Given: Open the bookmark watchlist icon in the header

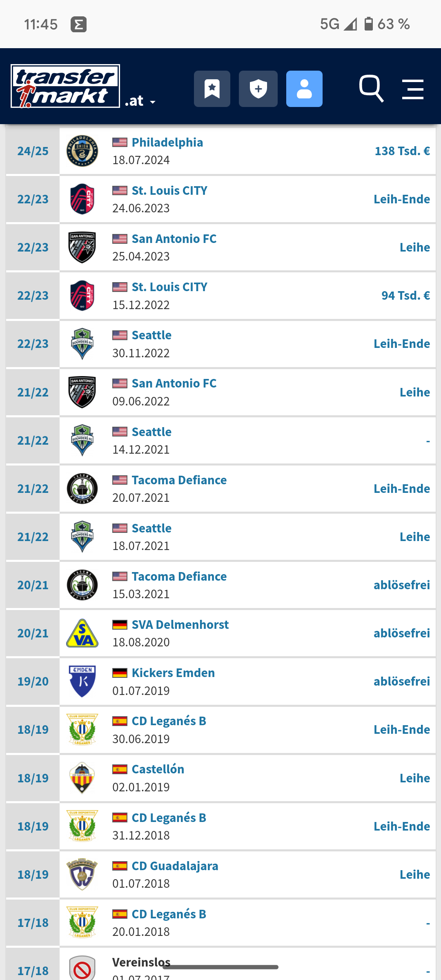Looking at the screenshot, I should point(212,89).
